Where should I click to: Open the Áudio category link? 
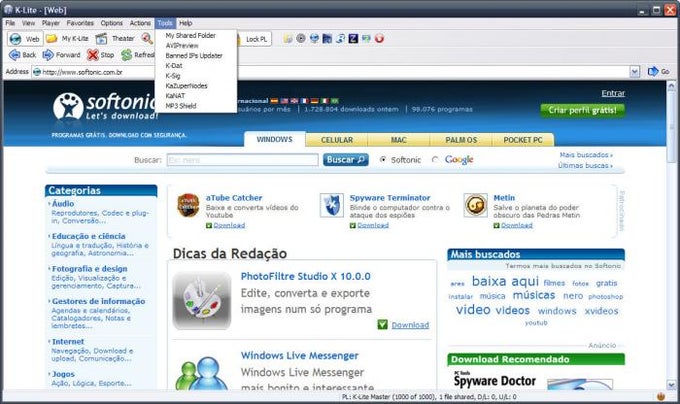click(63, 204)
